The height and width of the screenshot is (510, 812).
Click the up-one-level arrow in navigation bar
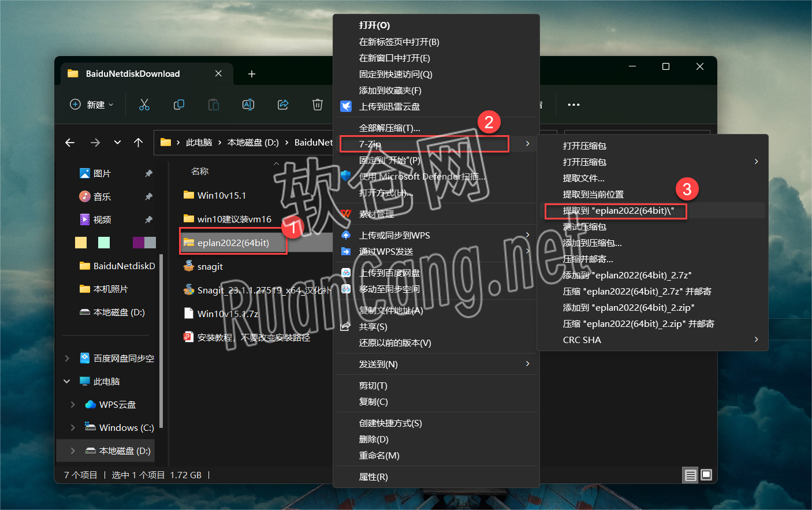pos(138,143)
